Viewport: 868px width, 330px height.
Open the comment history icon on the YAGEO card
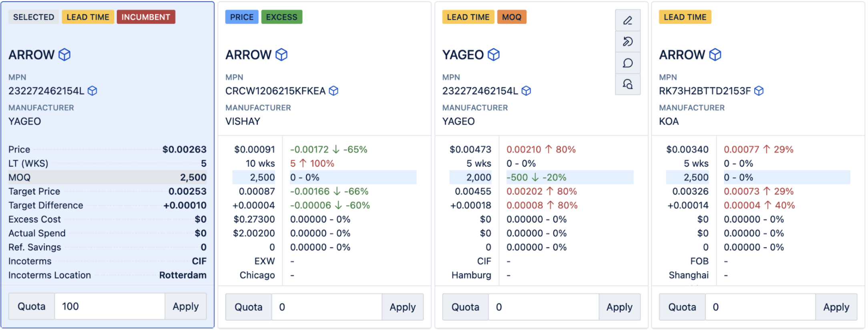point(627,84)
